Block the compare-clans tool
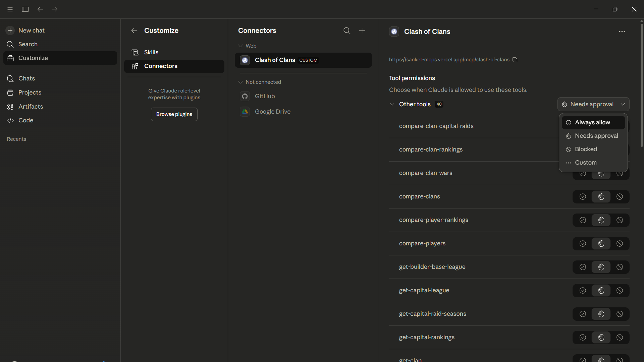This screenshot has height=362, width=644. [x=620, y=197]
